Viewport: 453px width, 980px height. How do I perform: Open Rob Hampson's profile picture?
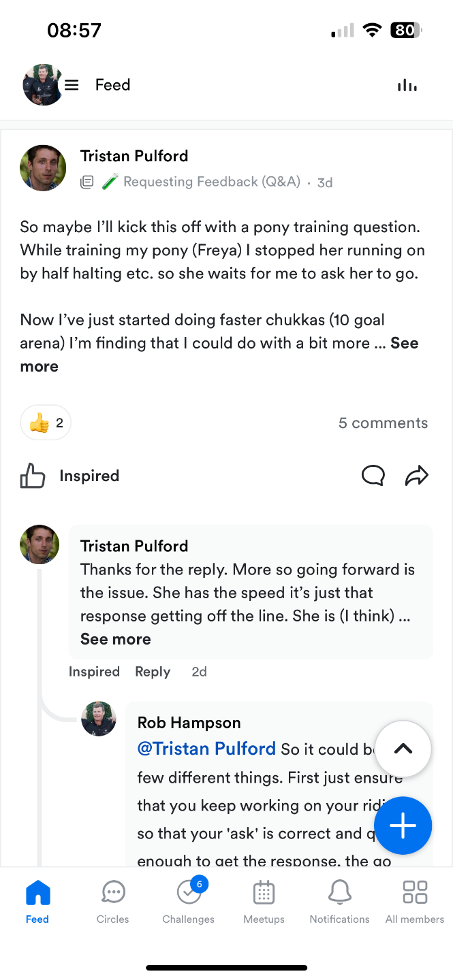[x=99, y=719]
